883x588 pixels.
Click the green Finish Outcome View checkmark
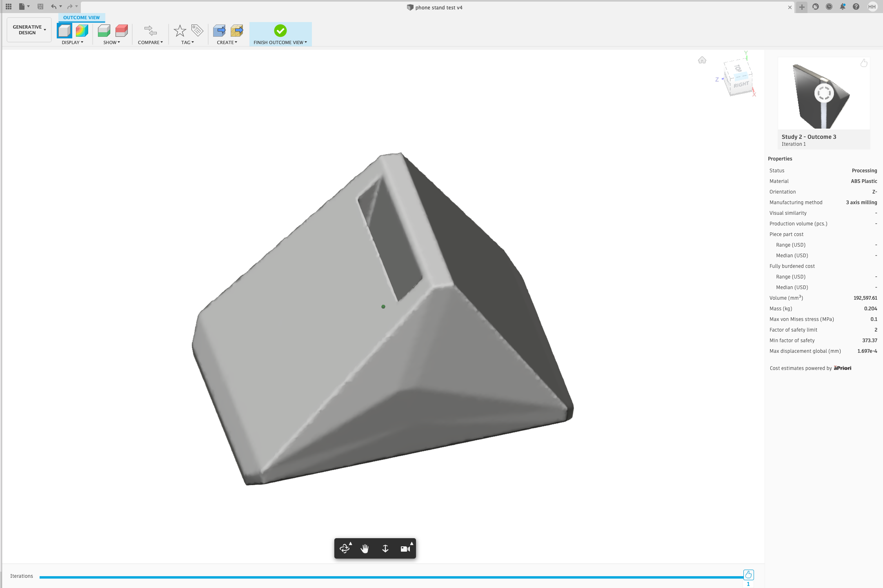click(280, 30)
